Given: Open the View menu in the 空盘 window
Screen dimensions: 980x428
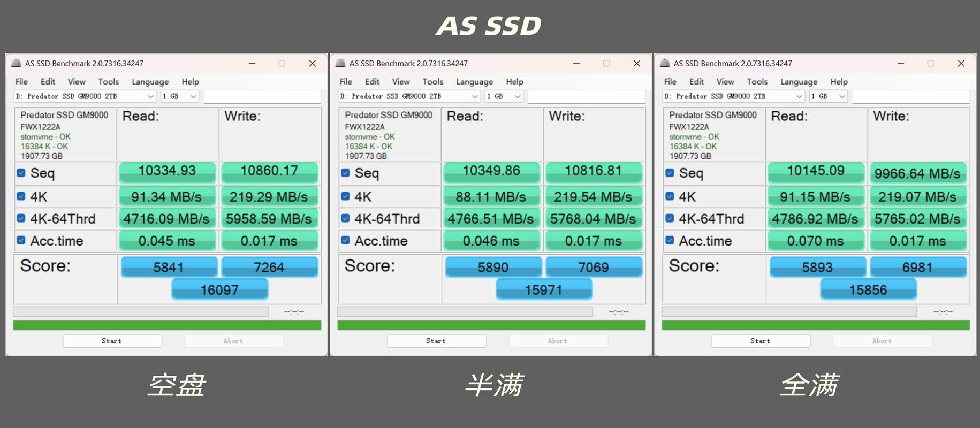Looking at the screenshot, I should [77, 82].
